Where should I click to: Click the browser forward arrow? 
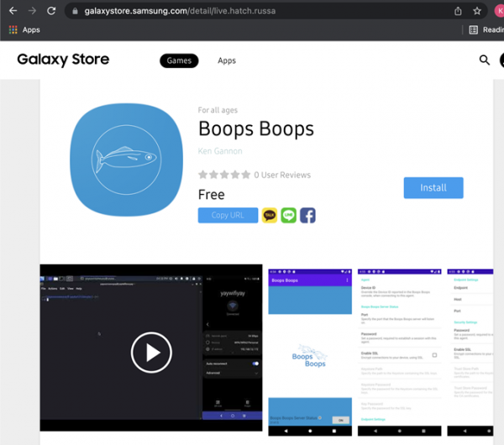click(x=32, y=11)
